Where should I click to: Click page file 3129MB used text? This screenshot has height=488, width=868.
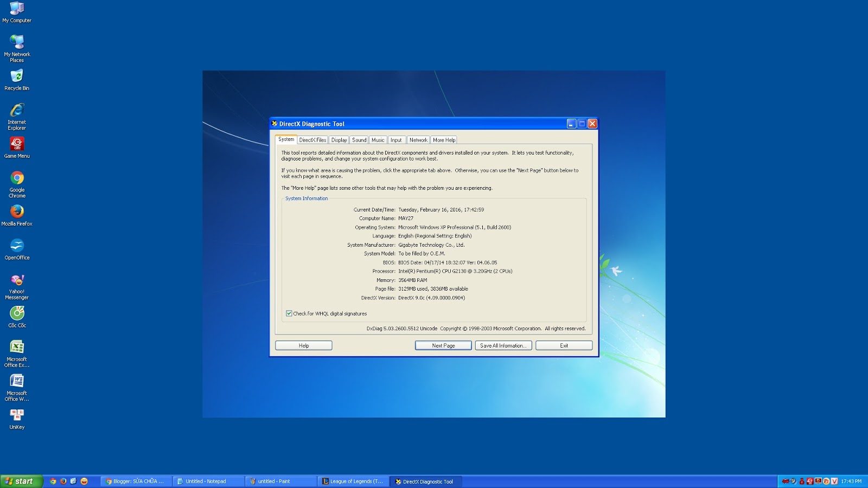point(433,289)
